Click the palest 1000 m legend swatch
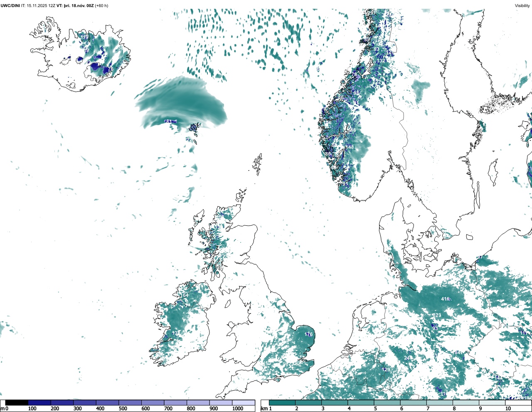This screenshot has width=532, height=412. (243, 402)
